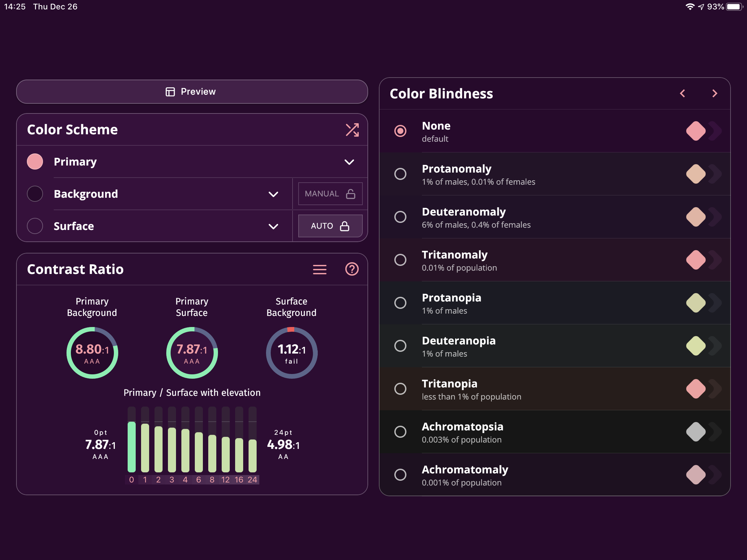
Task: Go to next page in Color Blindness panel
Action: [714, 94]
